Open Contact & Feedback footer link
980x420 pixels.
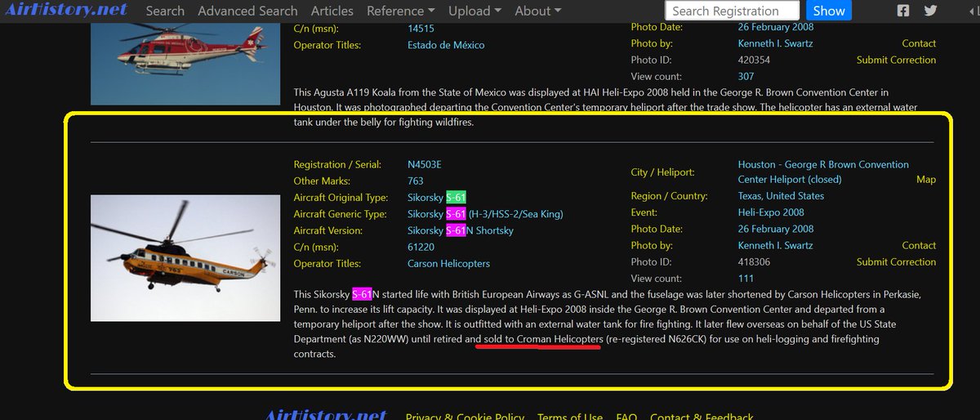(702, 417)
